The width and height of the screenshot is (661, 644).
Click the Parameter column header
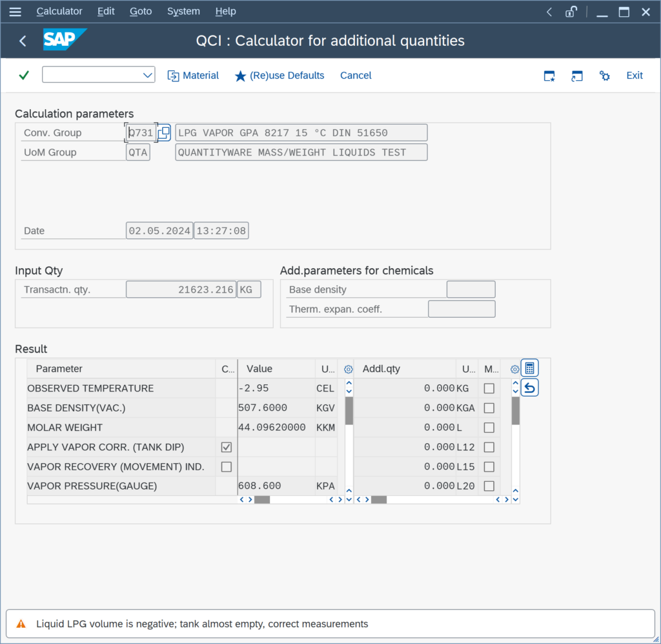click(121, 369)
